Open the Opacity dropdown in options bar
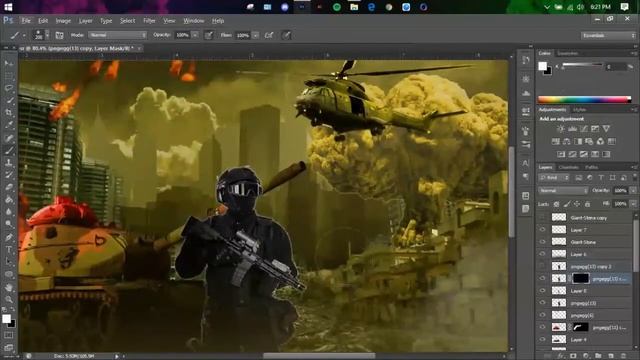Viewport: 640px width, 360px height. pyautogui.click(x=195, y=36)
